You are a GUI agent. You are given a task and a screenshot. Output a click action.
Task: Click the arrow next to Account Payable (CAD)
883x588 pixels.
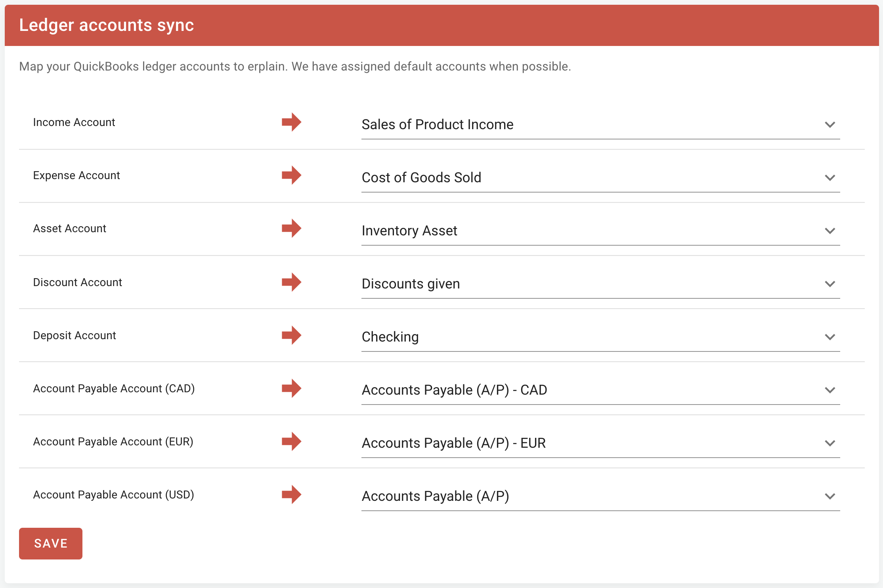click(x=291, y=388)
